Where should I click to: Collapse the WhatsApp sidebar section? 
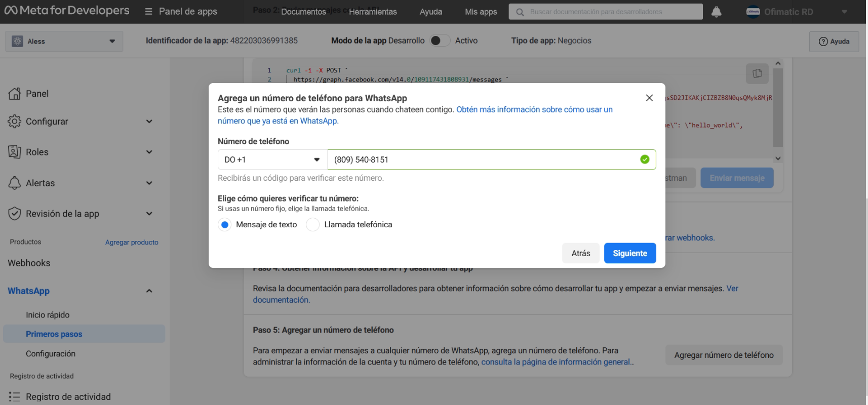click(149, 291)
